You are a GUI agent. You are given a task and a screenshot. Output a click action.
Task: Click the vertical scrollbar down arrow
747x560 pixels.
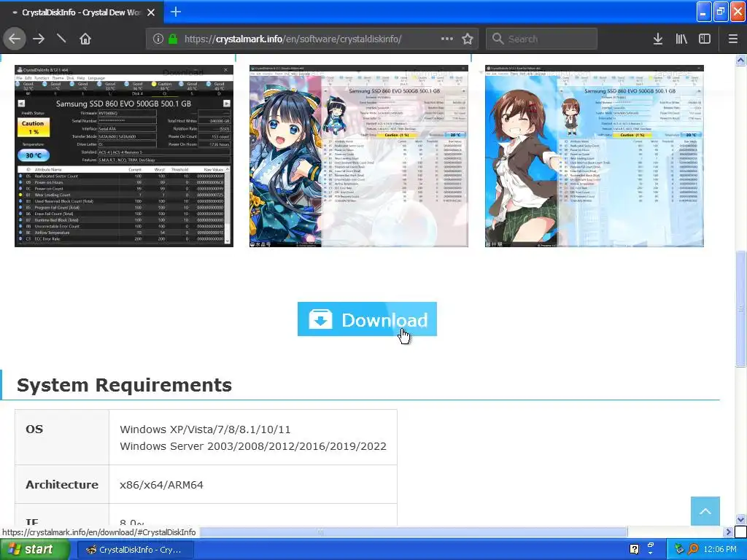[x=741, y=519]
